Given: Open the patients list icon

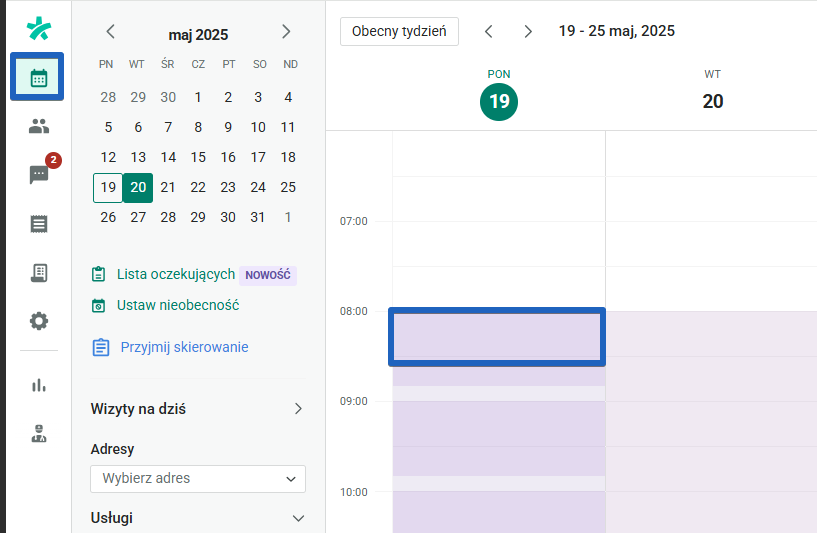Looking at the screenshot, I should [x=39, y=126].
